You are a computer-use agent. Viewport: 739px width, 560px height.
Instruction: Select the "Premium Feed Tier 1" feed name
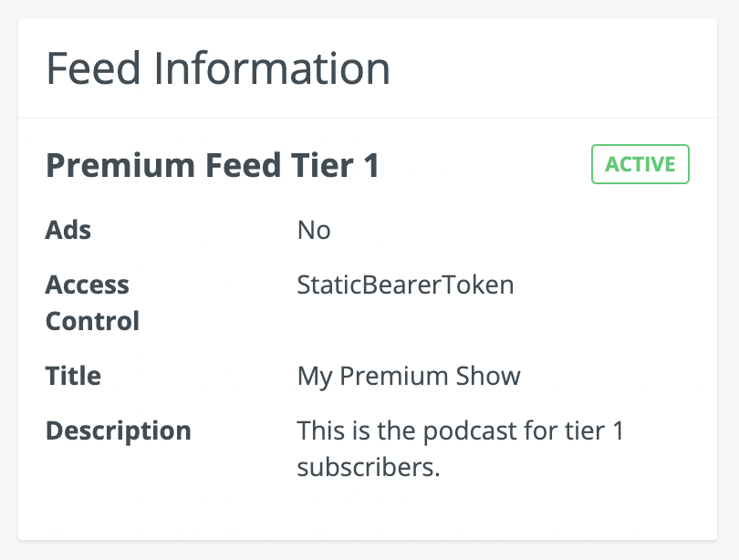click(212, 166)
